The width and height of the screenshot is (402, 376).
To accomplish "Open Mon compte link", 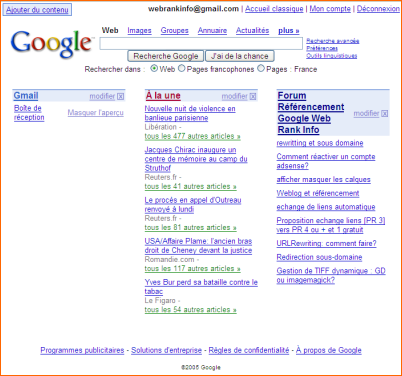I will (330, 9).
